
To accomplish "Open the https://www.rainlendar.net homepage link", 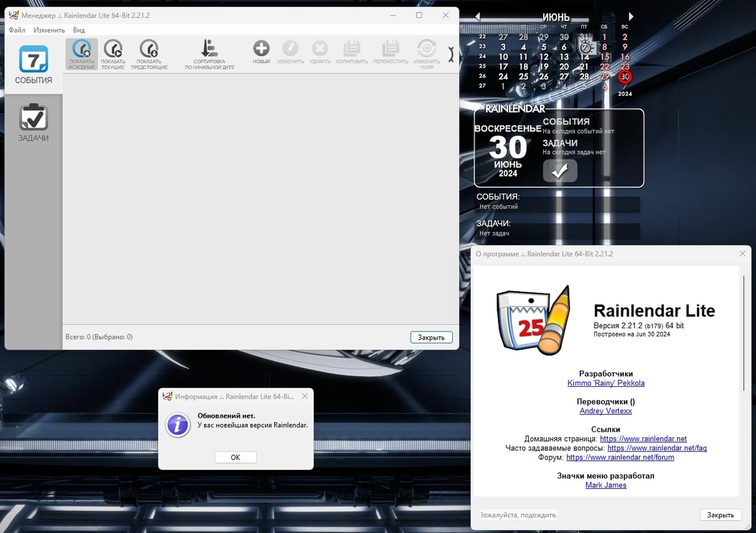I will pyautogui.click(x=643, y=438).
